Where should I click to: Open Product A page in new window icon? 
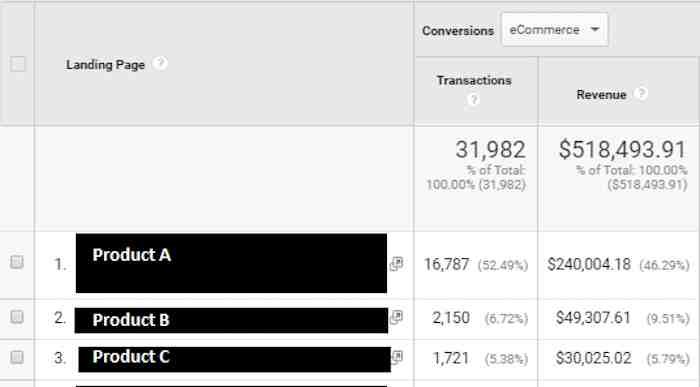(396, 264)
